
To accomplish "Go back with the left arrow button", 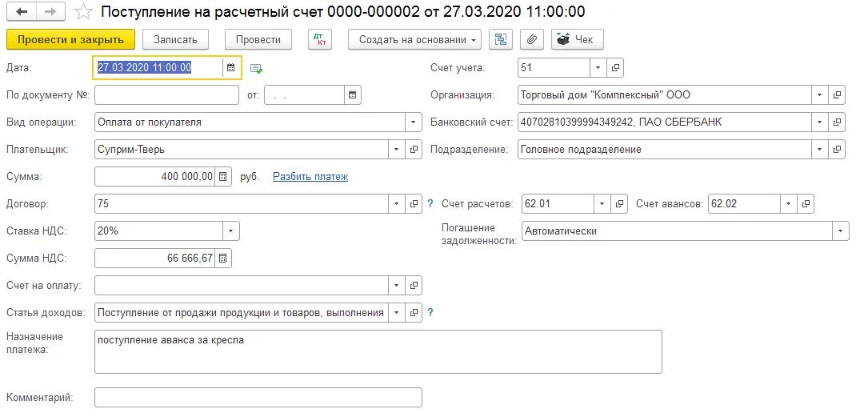I will tap(22, 12).
